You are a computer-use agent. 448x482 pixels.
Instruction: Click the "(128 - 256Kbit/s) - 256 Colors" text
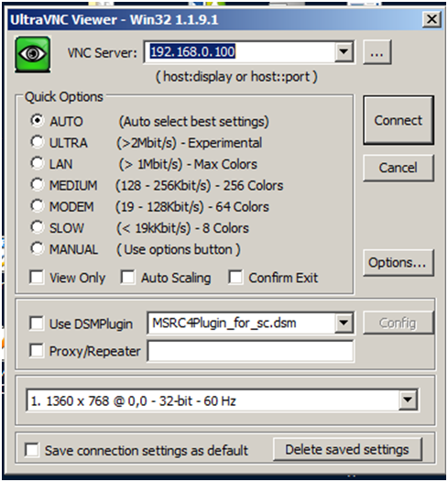coord(199,185)
